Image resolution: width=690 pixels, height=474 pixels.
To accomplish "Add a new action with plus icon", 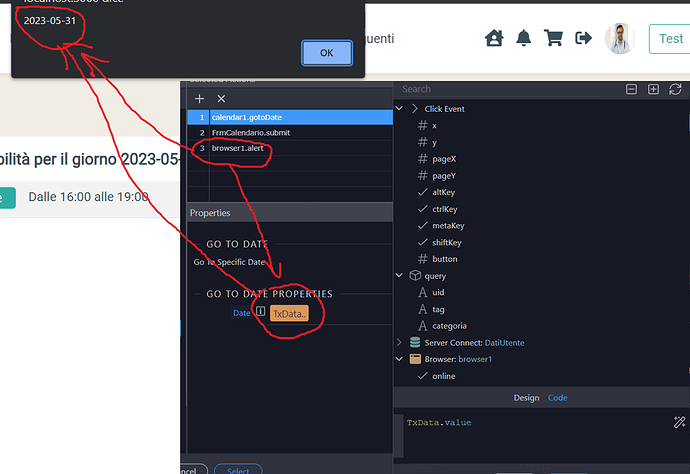I will click(199, 99).
